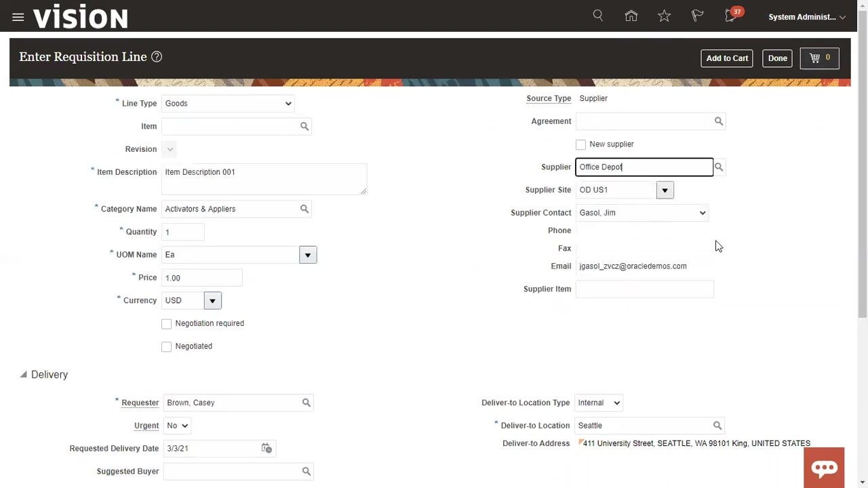The width and height of the screenshot is (868, 488).
Task: Click the Done button
Action: [778, 58]
